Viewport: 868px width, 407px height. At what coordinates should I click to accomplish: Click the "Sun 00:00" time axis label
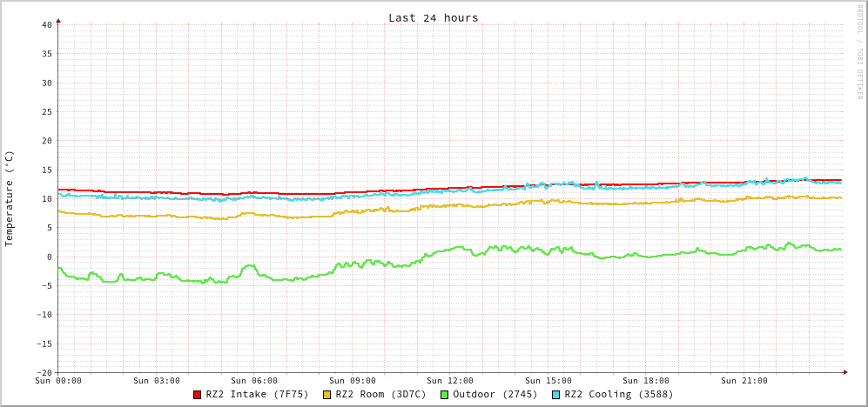pyautogui.click(x=58, y=381)
